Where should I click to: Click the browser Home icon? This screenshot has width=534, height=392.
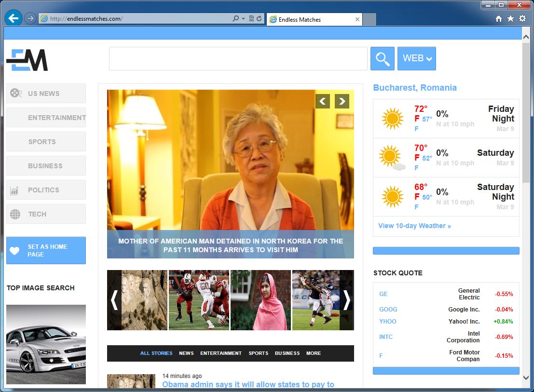[x=499, y=19]
